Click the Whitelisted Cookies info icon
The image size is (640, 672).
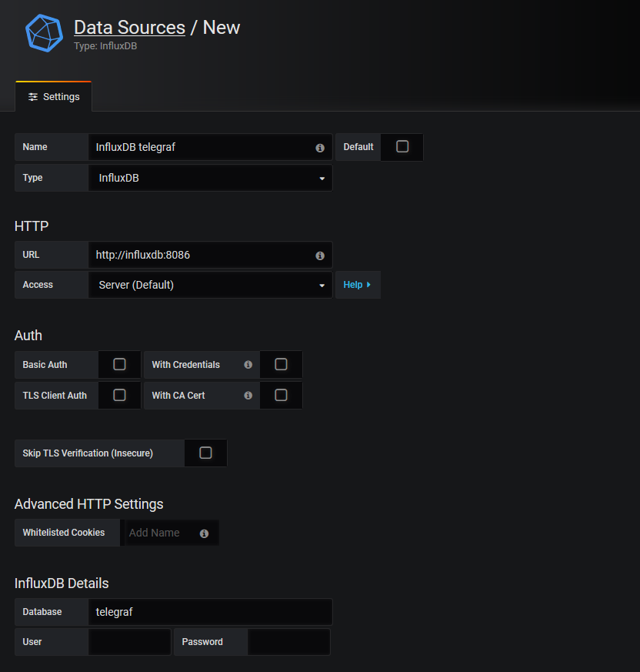205,533
